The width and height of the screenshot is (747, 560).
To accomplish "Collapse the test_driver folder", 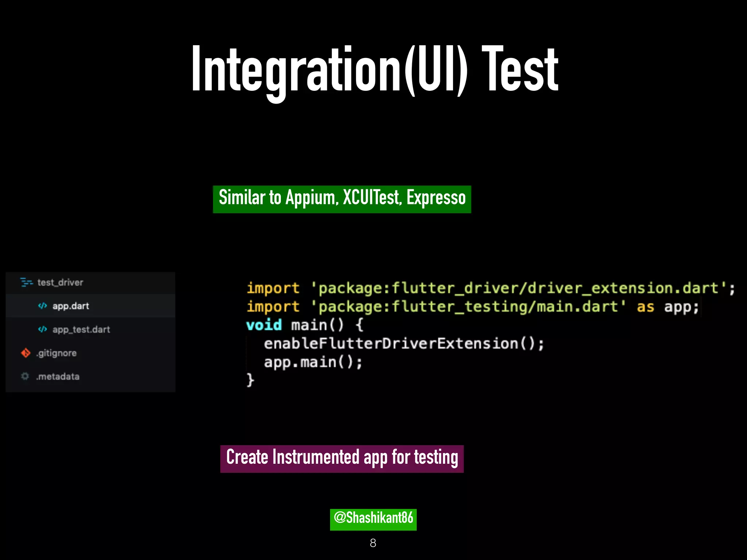I will pyautogui.click(x=60, y=283).
